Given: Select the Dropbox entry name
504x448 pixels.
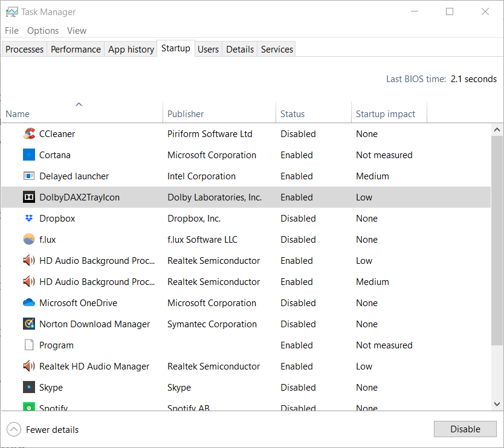Looking at the screenshot, I should 57,219.
